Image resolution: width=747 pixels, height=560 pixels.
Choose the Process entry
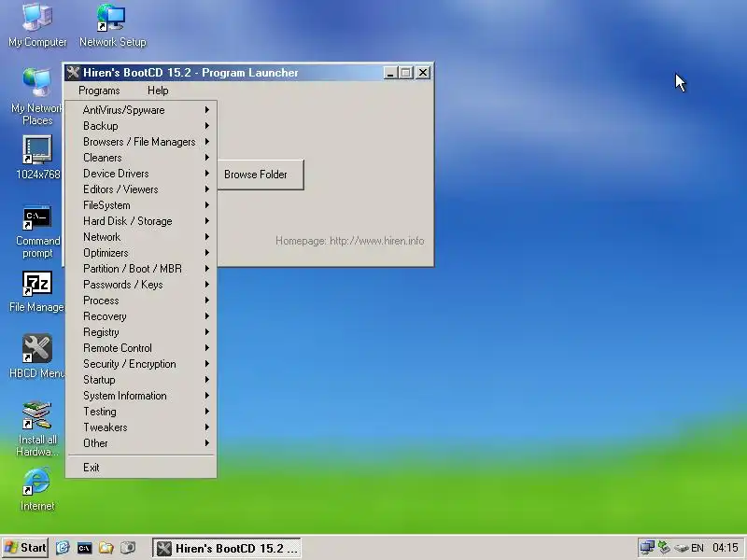[x=141, y=301]
